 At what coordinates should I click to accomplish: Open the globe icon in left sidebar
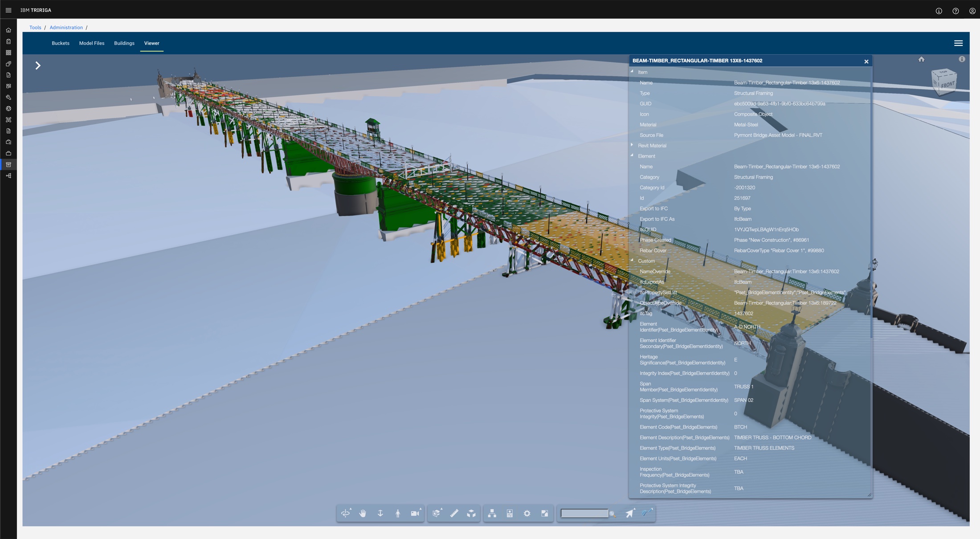click(8, 108)
